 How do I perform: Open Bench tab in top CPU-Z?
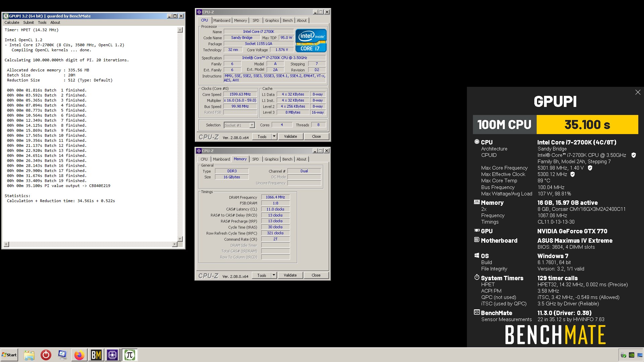[287, 20]
